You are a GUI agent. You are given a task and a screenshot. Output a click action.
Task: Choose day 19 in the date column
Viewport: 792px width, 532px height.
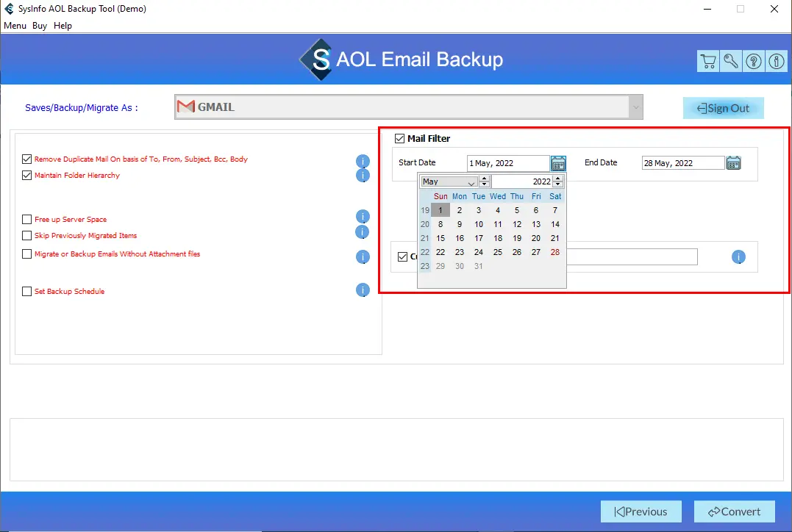coord(517,238)
